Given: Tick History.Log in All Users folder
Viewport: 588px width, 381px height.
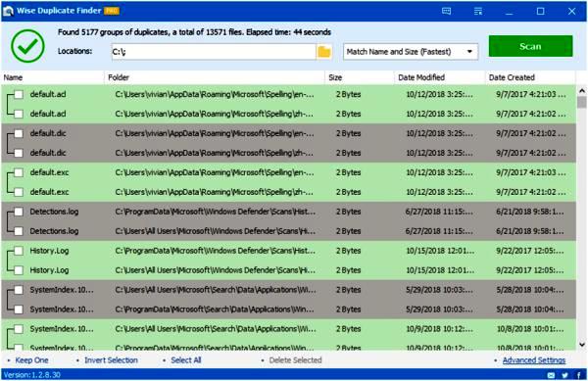Looking at the screenshot, I should tap(19, 270).
